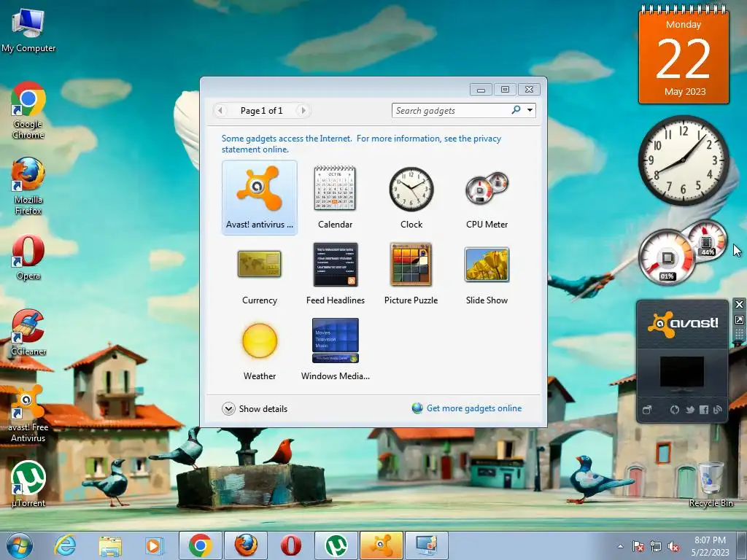The width and height of the screenshot is (747, 560).
Task: Open the Recycle Bin
Action: pos(711,484)
